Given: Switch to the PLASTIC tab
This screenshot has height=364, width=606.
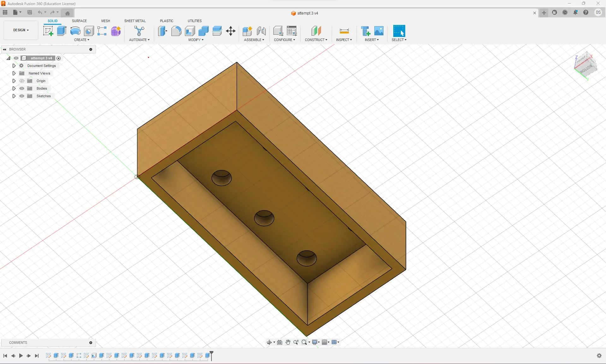Looking at the screenshot, I should click(167, 21).
